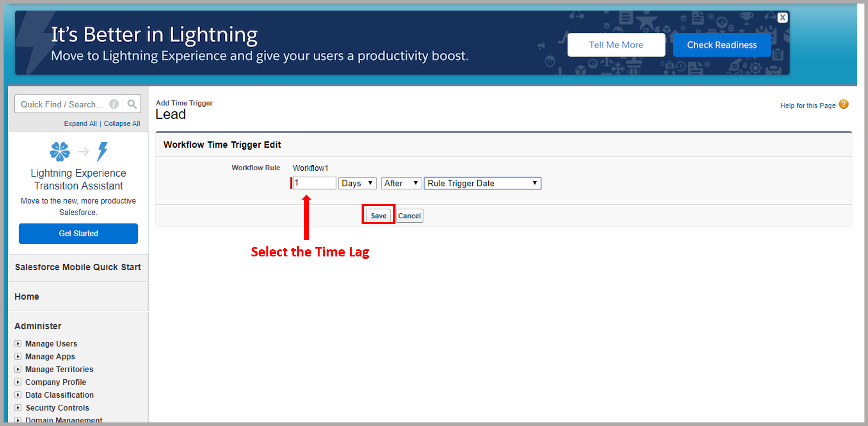This screenshot has height=426, width=868.
Task: Click the Help for this Page link
Action: point(808,106)
